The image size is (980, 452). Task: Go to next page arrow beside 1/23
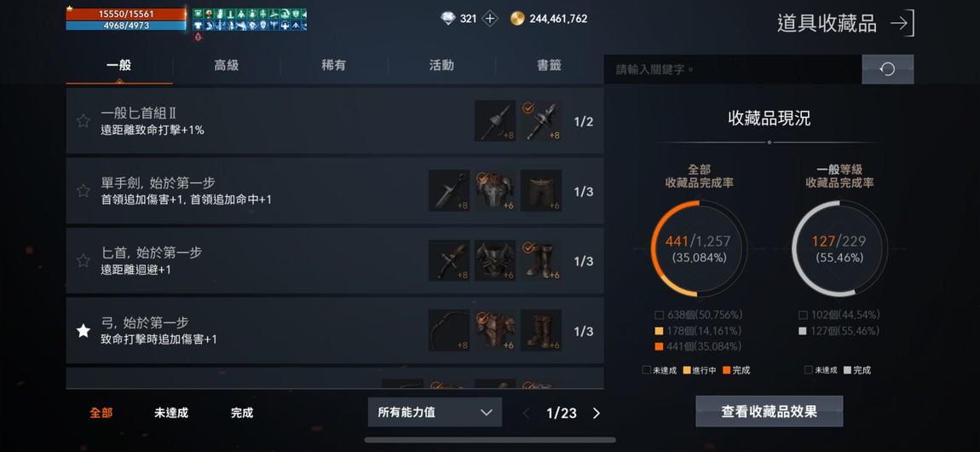pyautogui.click(x=596, y=414)
